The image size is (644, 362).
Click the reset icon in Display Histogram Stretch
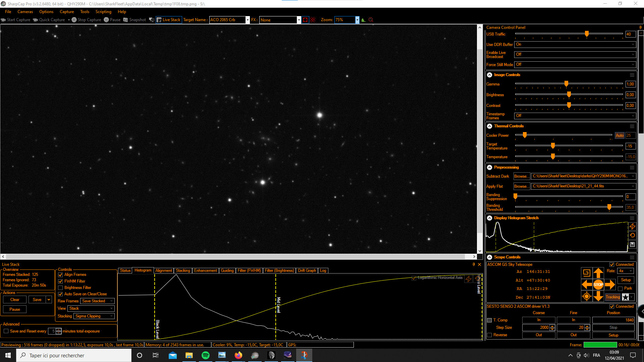click(632, 235)
